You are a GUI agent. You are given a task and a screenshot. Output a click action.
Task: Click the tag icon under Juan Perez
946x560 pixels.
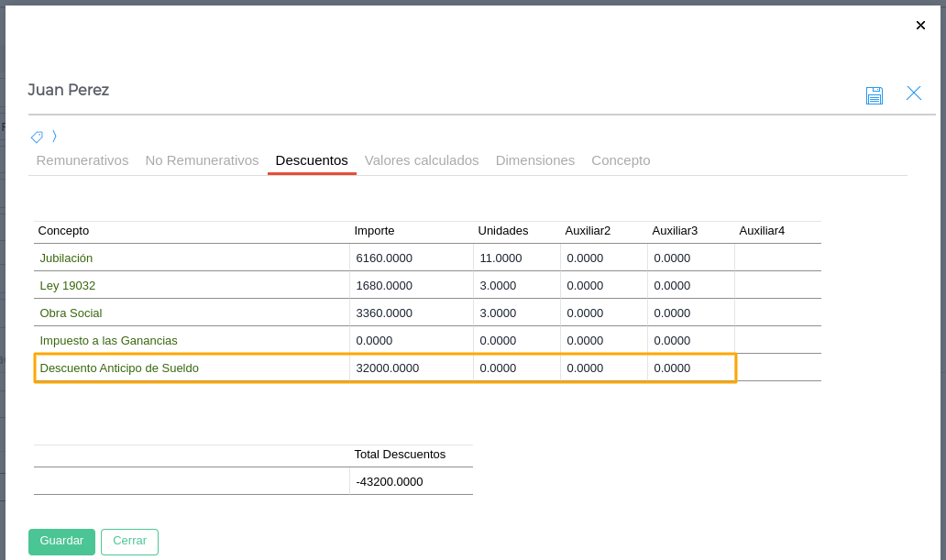(37, 137)
